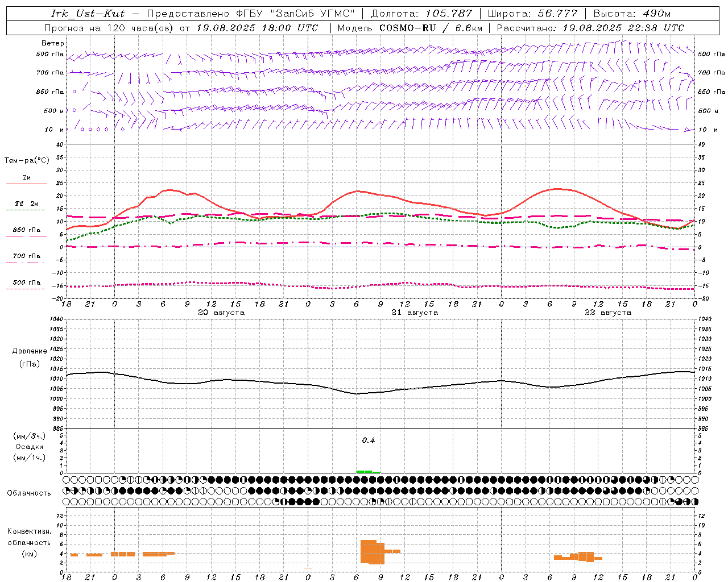Click the (мм/3ч.) precipitation unit label

tap(30, 436)
